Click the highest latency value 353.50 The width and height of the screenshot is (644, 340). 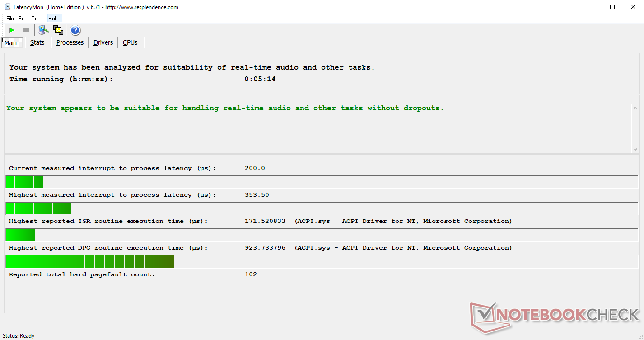pyautogui.click(x=257, y=195)
